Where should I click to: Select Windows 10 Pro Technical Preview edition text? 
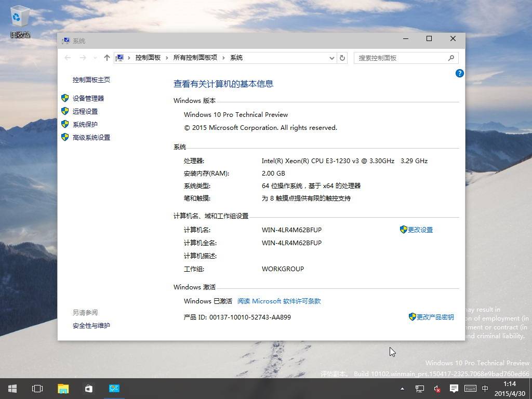pyautogui.click(x=236, y=115)
